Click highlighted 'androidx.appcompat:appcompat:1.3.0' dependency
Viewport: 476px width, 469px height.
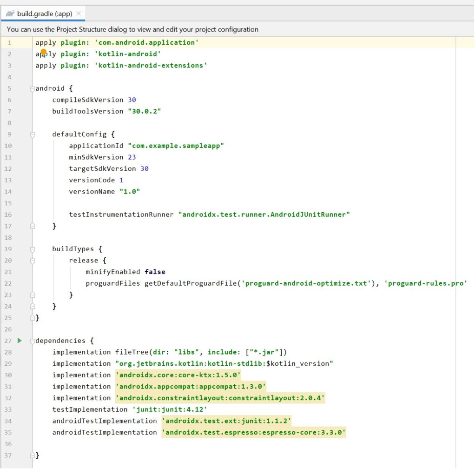pos(190,387)
